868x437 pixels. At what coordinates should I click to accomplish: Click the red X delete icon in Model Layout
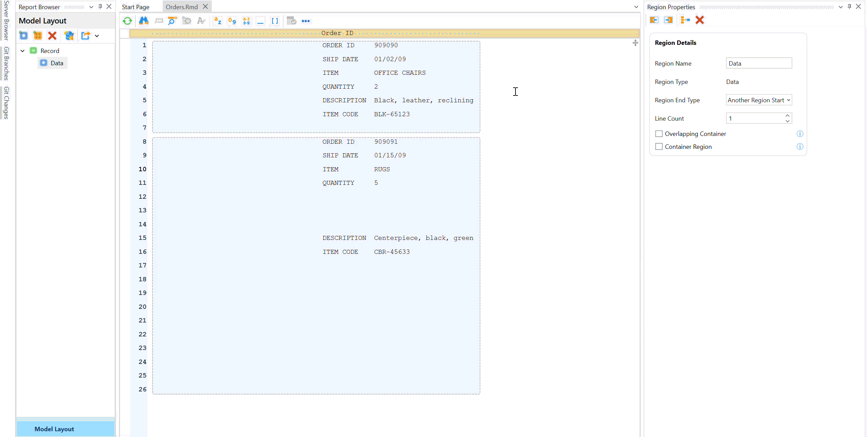(x=52, y=36)
